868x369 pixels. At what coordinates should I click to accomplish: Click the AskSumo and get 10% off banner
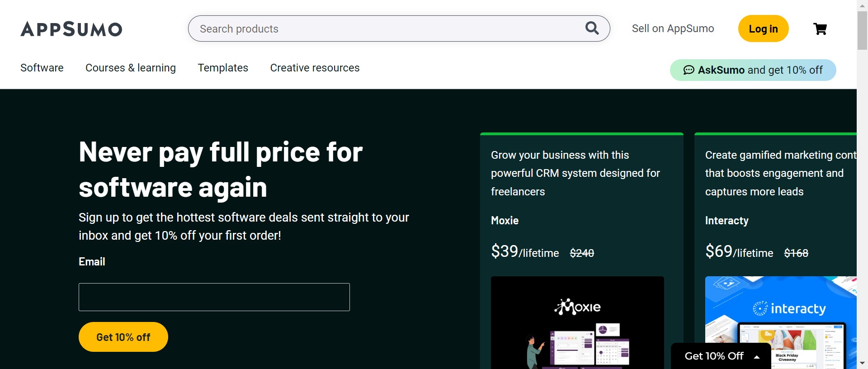pos(759,70)
